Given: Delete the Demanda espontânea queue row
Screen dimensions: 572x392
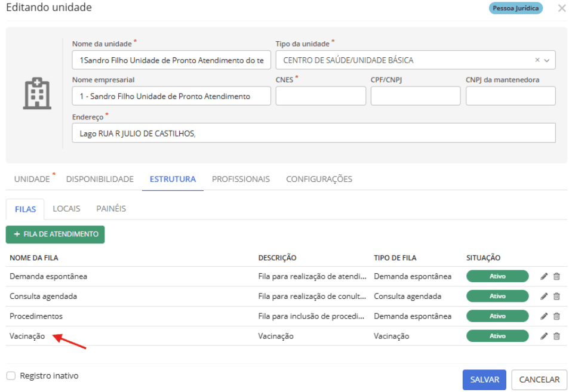Looking at the screenshot, I should [x=556, y=276].
